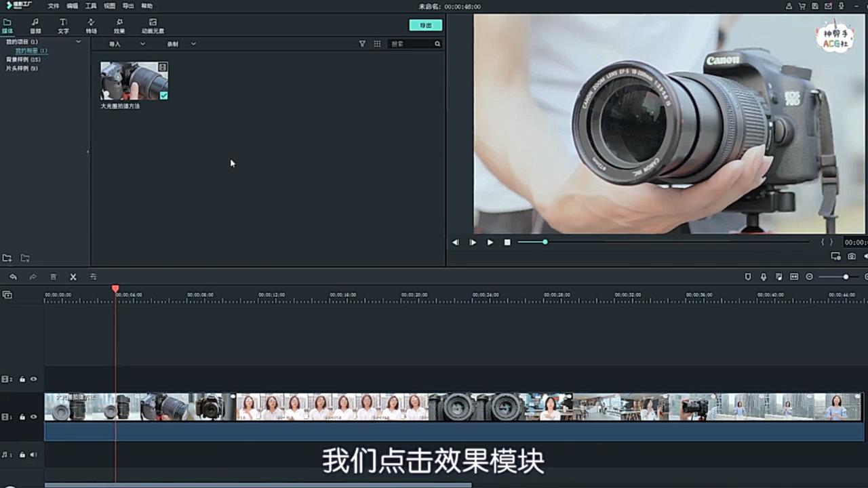Select 背景样例 (15) in the tree

tap(23, 60)
